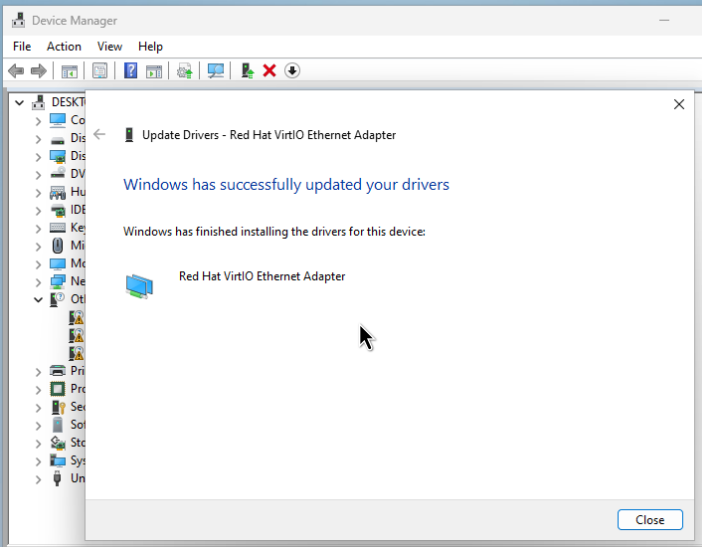Click the Properties toolbar icon

click(x=99, y=71)
